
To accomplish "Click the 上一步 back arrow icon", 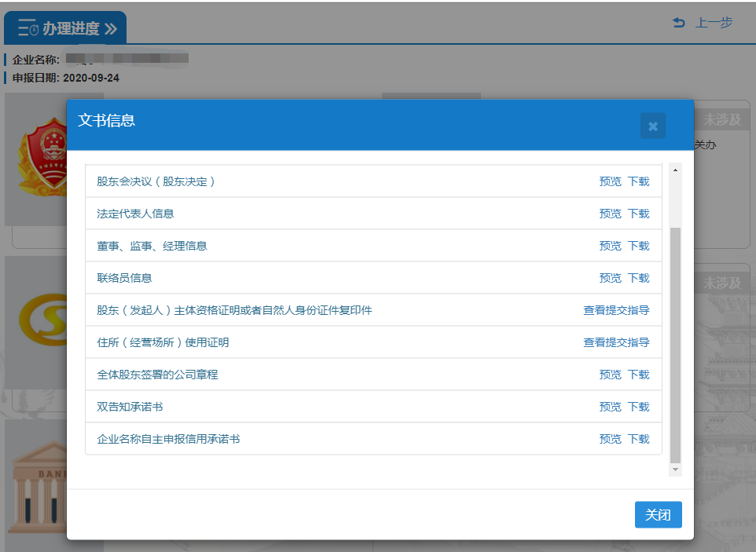I will click(x=679, y=24).
